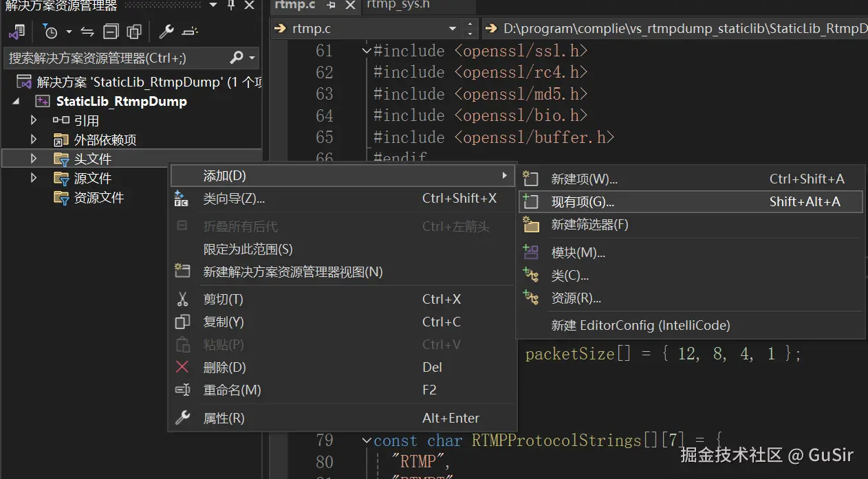Choose 删除(D) from context menu
The height and width of the screenshot is (479, 868).
pos(343,367)
